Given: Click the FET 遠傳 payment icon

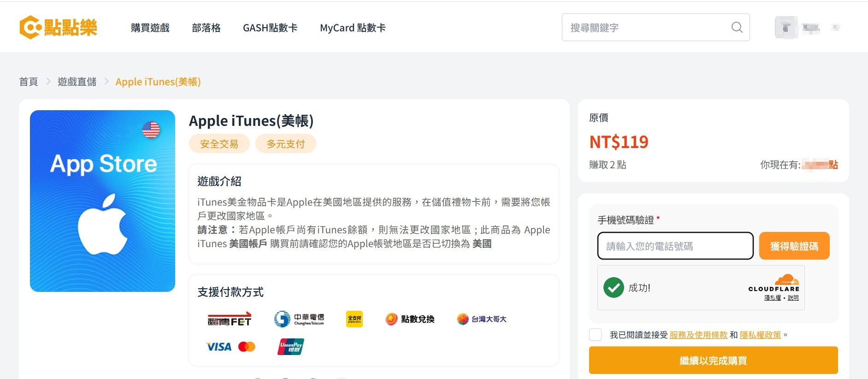Looking at the screenshot, I should pos(229,319).
